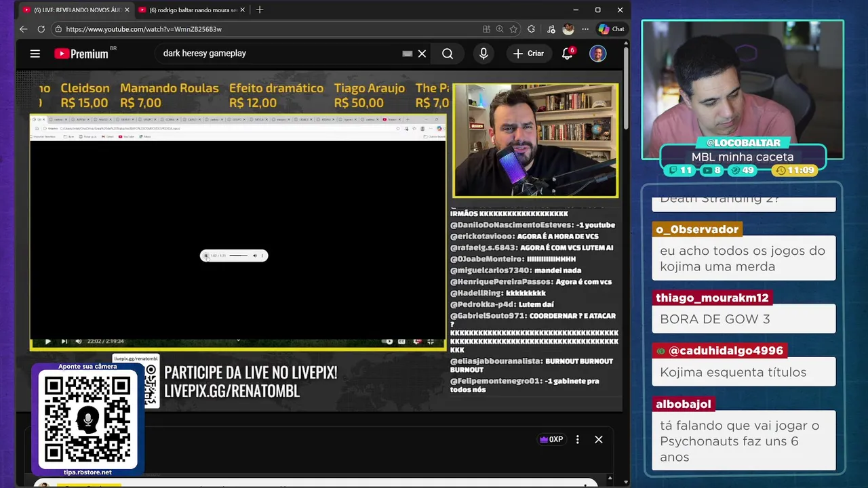Open browser extensions puzzle icon
This screenshot has width=868, height=488.
(531, 29)
